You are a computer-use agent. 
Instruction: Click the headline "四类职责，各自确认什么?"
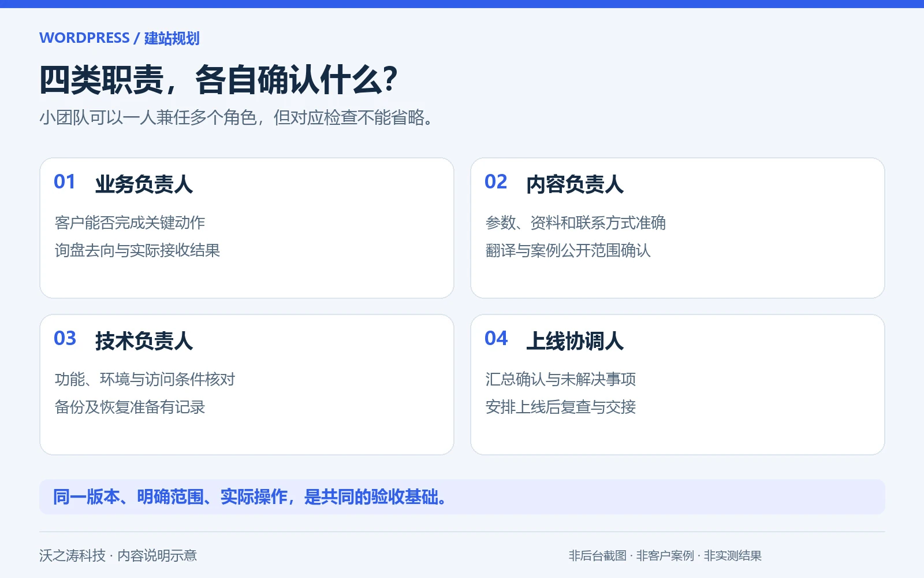[218, 80]
